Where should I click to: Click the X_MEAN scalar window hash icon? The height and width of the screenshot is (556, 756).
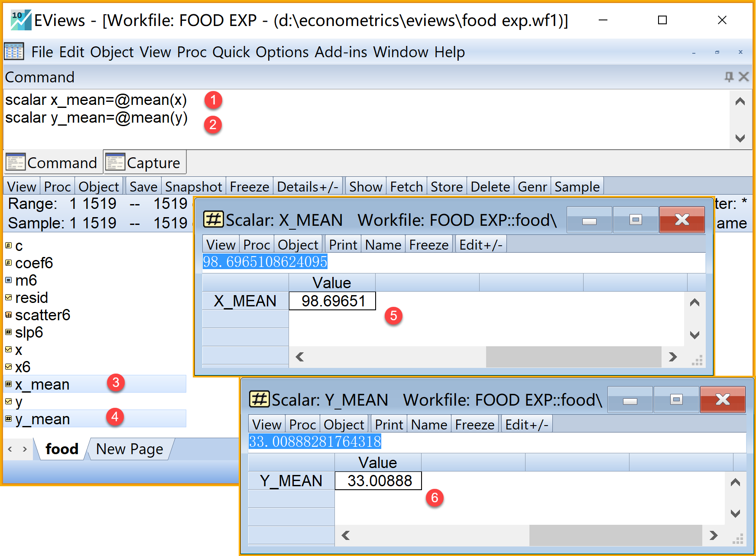coord(213,220)
